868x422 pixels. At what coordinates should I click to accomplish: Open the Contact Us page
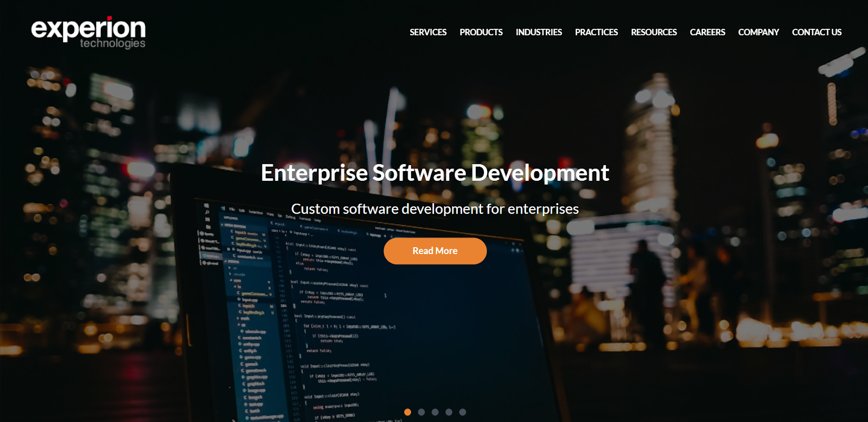point(816,32)
